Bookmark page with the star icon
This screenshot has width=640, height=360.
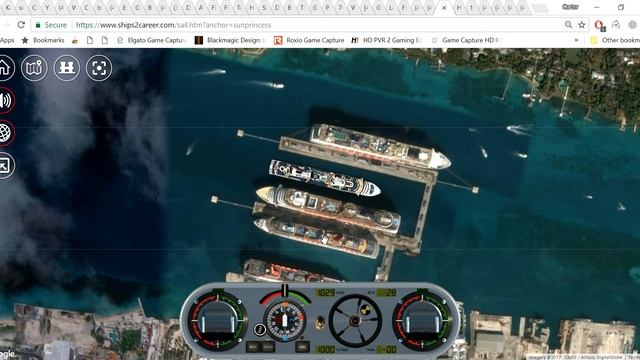[x=582, y=25]
